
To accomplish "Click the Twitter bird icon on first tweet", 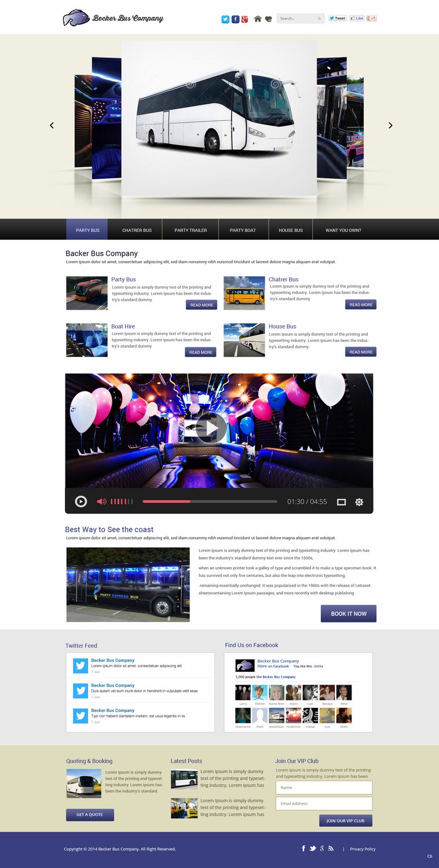I will [x=80, y=665].
